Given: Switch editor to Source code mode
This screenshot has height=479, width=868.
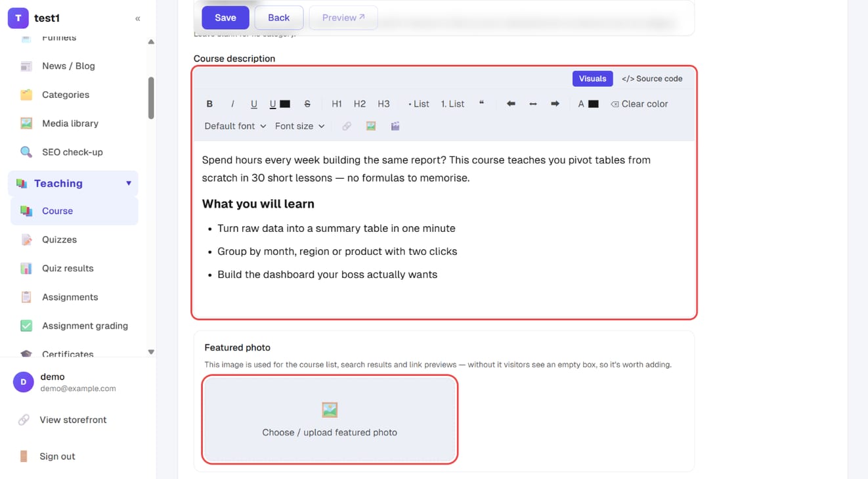Looking at the screenshot, I should tap(652, 79).
